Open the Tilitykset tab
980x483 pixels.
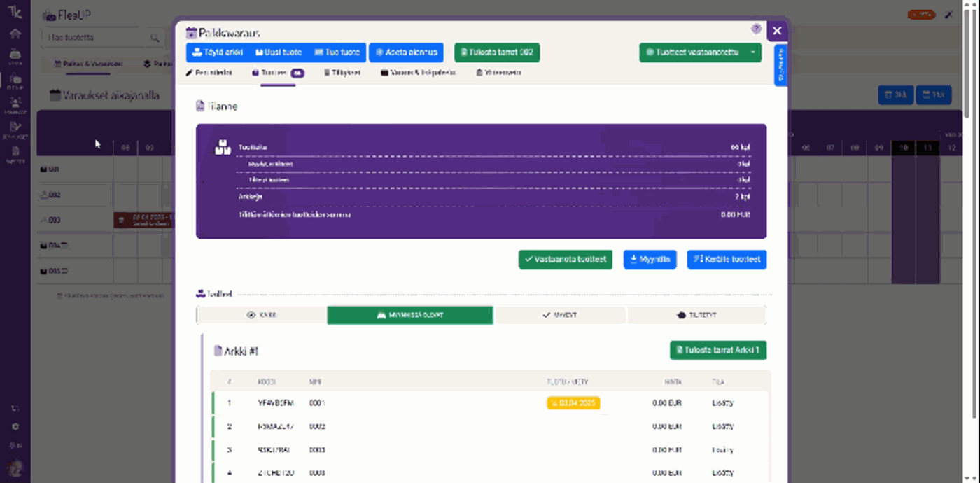pyautogui.click(x=342, y=72)
